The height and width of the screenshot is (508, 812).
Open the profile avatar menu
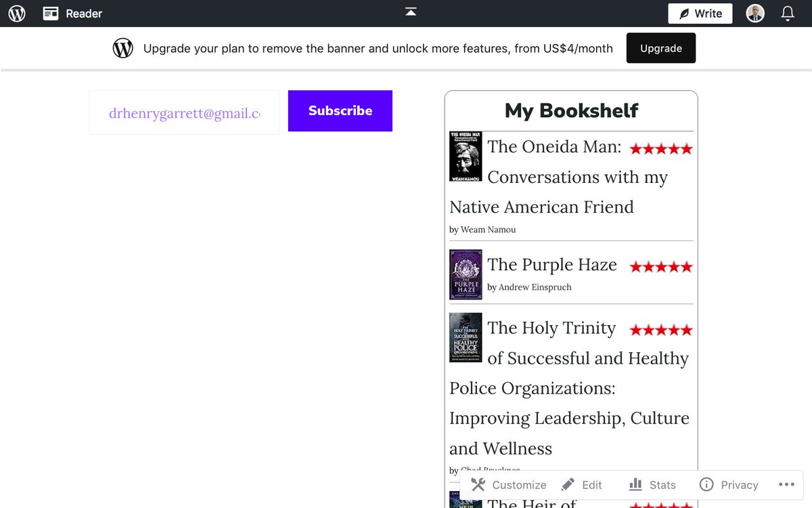tap(755, 14)
